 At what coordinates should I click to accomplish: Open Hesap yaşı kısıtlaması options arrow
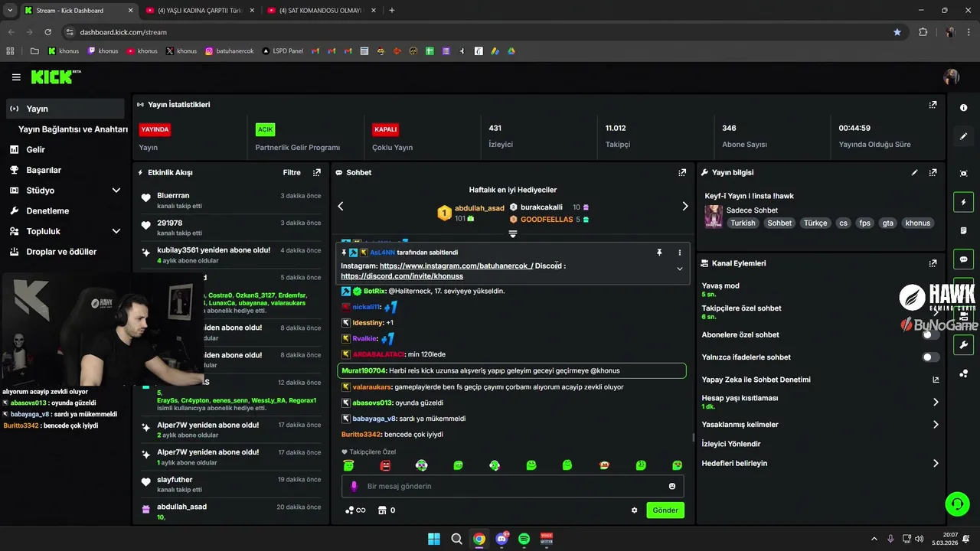tap(936, 402)
